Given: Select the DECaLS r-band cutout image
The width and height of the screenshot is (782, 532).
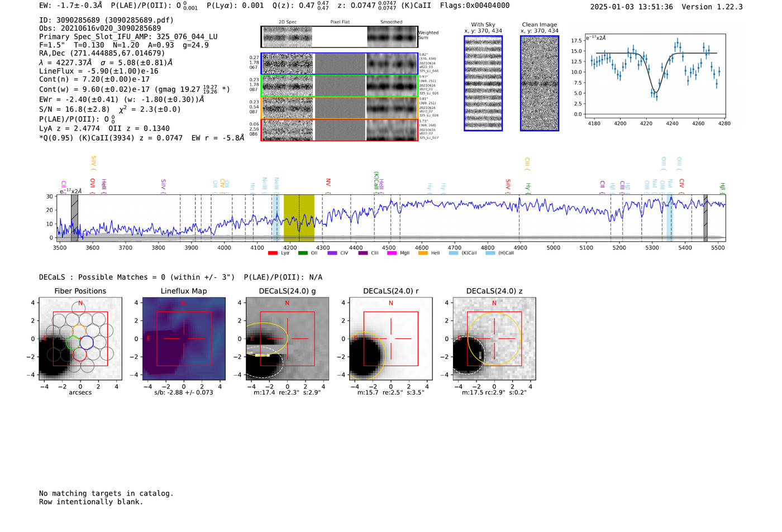Looking at the screenshot, I should pos(390,339).
